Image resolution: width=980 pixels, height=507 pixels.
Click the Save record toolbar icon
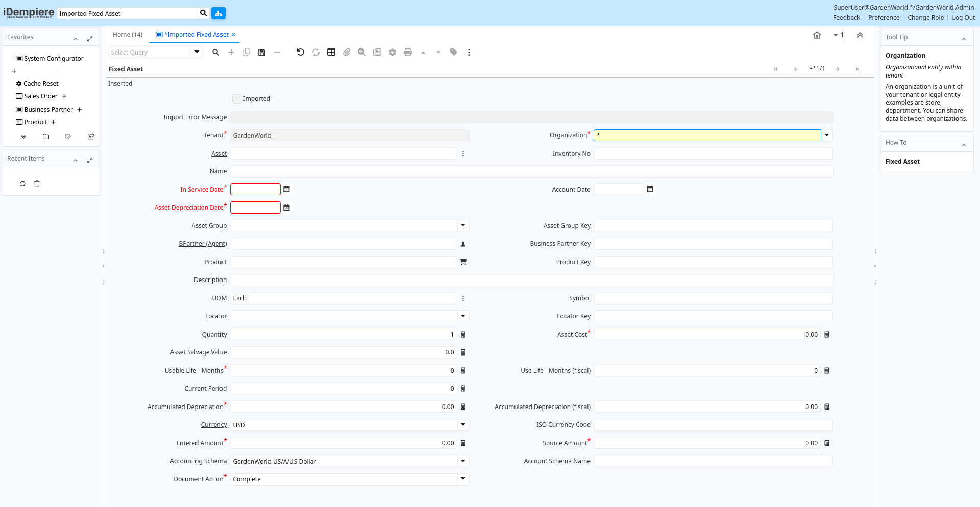(x=262, y=52)
